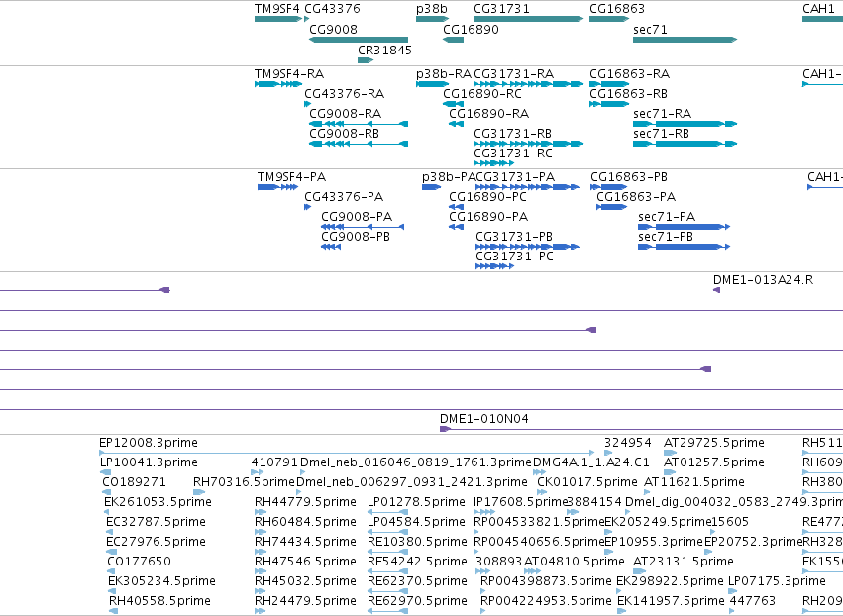Open coding sequence CG16890-PA

pyautogui.click(x=456, y=227)
